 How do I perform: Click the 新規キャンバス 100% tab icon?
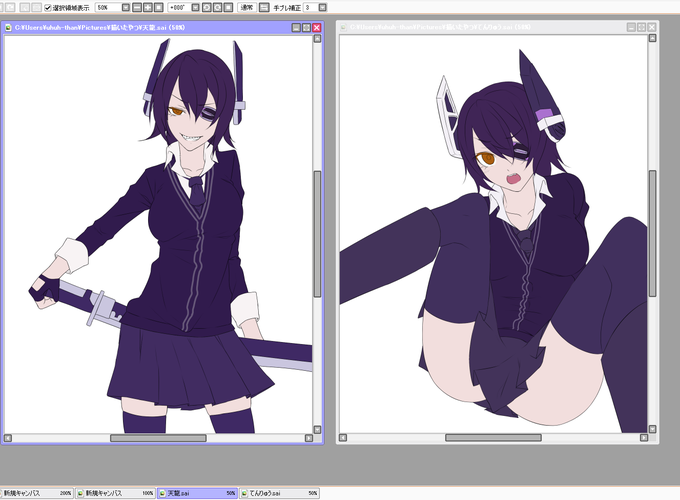[x=80, y=493]
